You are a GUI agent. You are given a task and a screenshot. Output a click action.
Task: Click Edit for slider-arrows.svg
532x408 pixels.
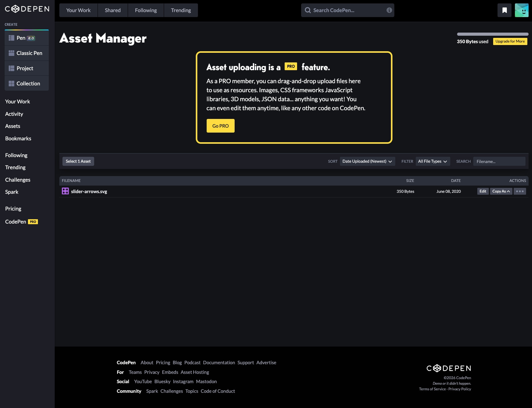click(483, 191)
